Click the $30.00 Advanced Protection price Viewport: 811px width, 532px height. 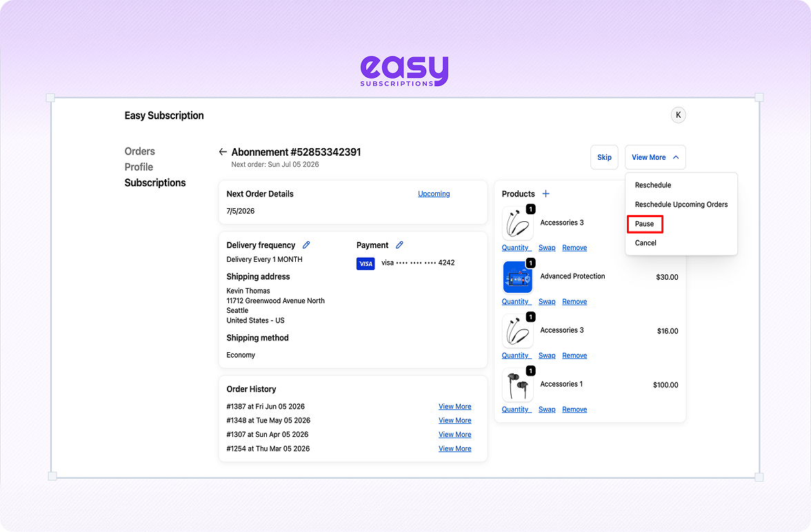(x=668, y=277)
